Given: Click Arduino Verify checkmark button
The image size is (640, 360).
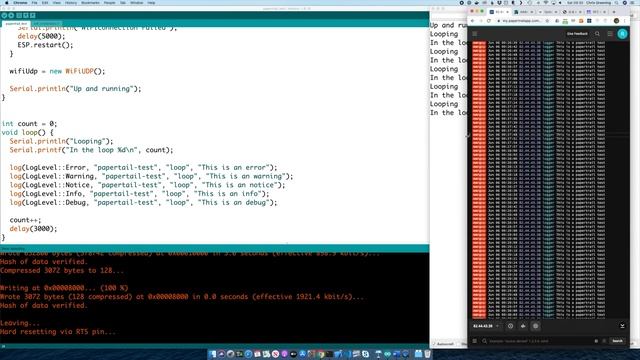Looking at the screenshot, I should click(4, 16).
